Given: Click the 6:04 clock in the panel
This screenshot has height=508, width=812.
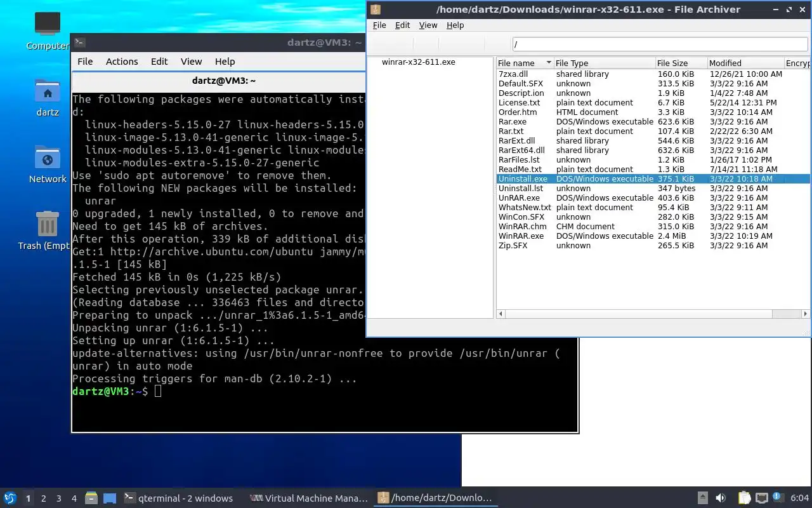Looking at the screenshot, I should (799, 498).
